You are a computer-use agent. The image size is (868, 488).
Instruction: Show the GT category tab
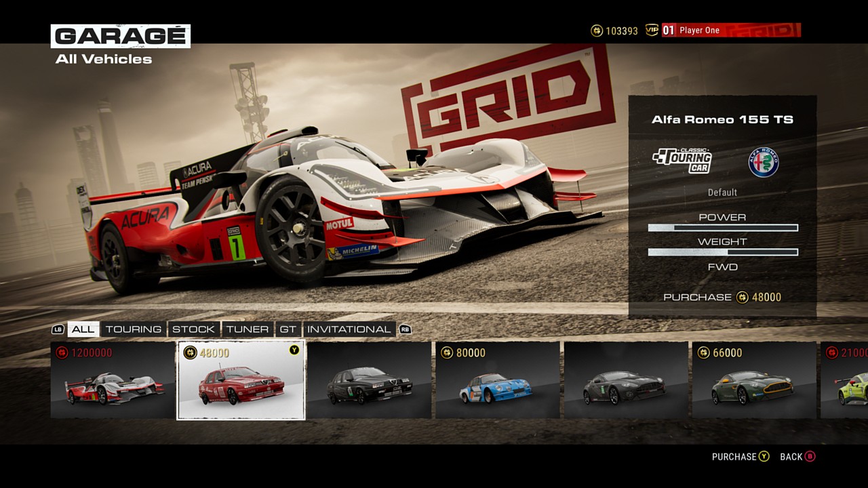coord(288,329)
